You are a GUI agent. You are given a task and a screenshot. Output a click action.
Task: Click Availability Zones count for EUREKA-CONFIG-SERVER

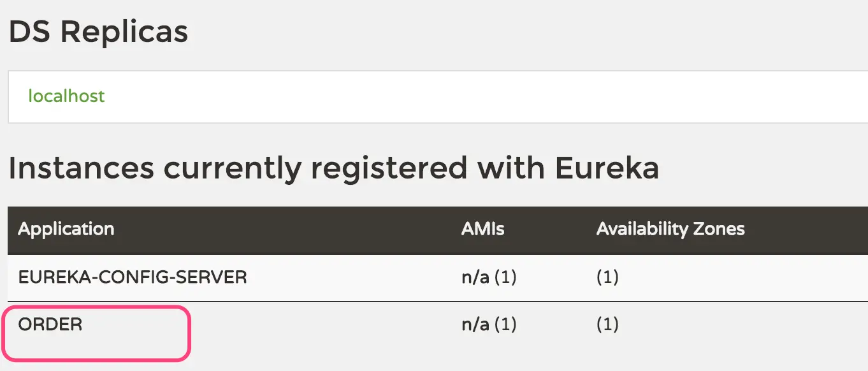(607, 278)
